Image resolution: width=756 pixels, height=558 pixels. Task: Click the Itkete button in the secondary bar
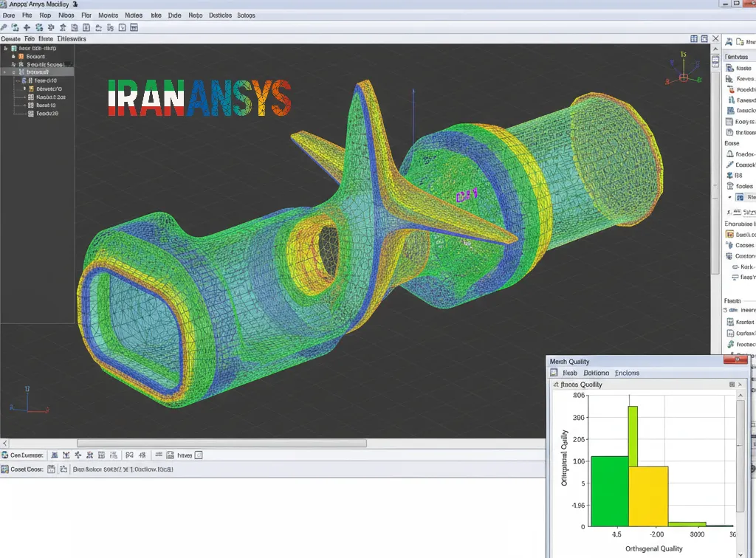point(46,38)
